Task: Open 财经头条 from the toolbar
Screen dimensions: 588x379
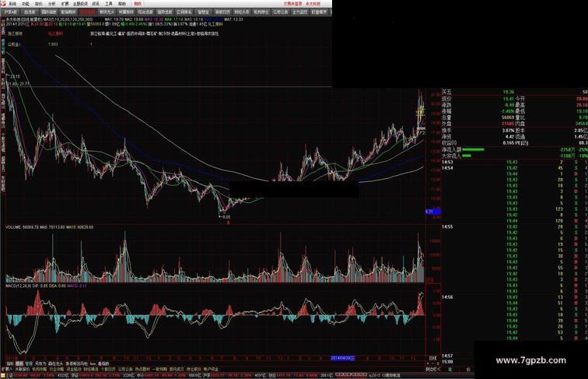Action: [x=242, y=12]
